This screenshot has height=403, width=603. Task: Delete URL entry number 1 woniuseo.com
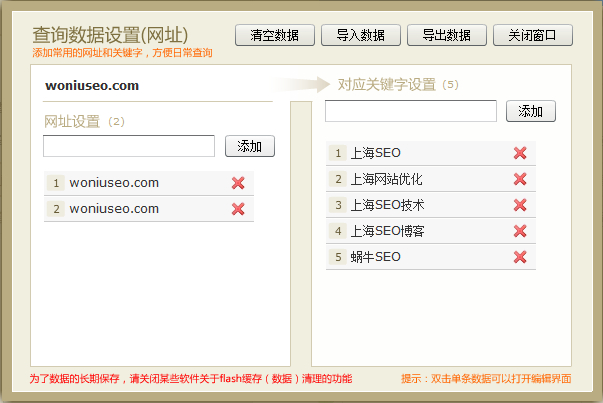(x=238, y=183)
